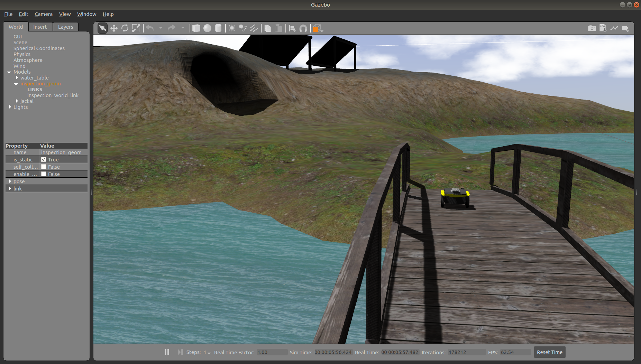
Task: Insert a cylinder shape
Action: tap(218, 28)
